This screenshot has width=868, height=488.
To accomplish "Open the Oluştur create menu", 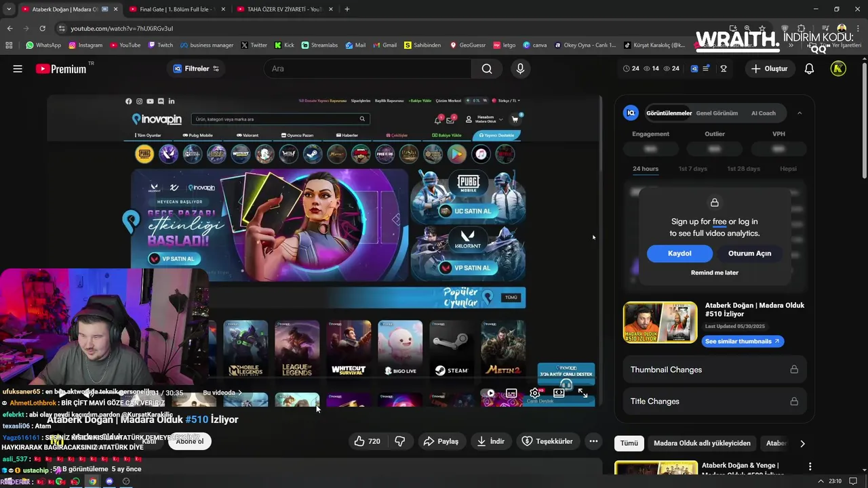I will (x=770, y=68).
